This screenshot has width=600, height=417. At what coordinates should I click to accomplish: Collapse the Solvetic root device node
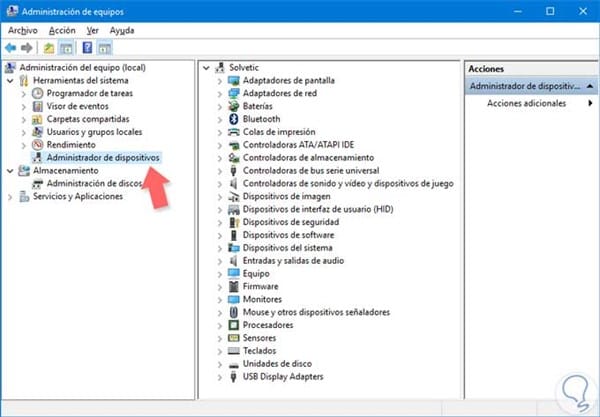coord(206,68)
